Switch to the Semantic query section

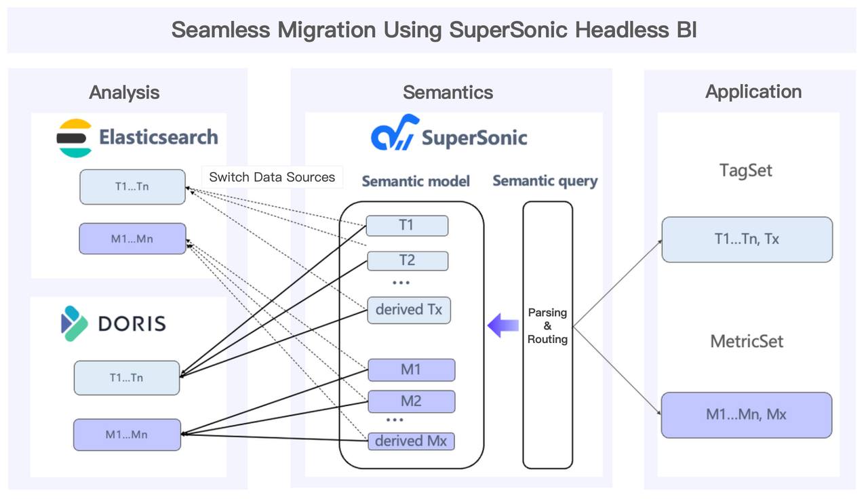(x=545, y=181)
